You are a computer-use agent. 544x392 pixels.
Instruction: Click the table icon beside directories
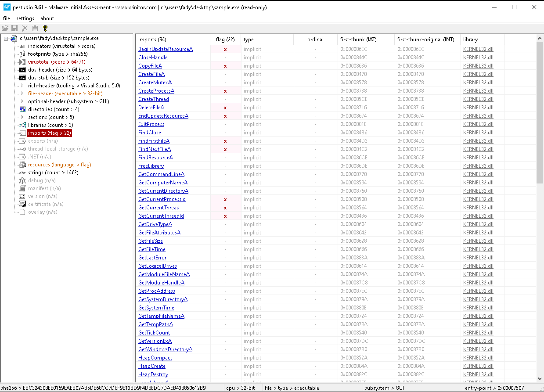(x=22, y=109)
